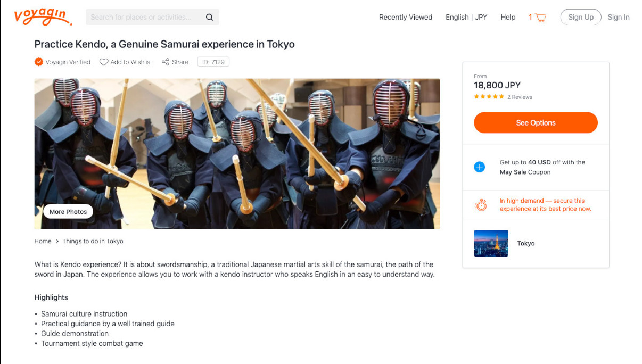This screenshot has width=642, height=364.
Task: Click the Tokyo city thumbnail
Action: 490,243
